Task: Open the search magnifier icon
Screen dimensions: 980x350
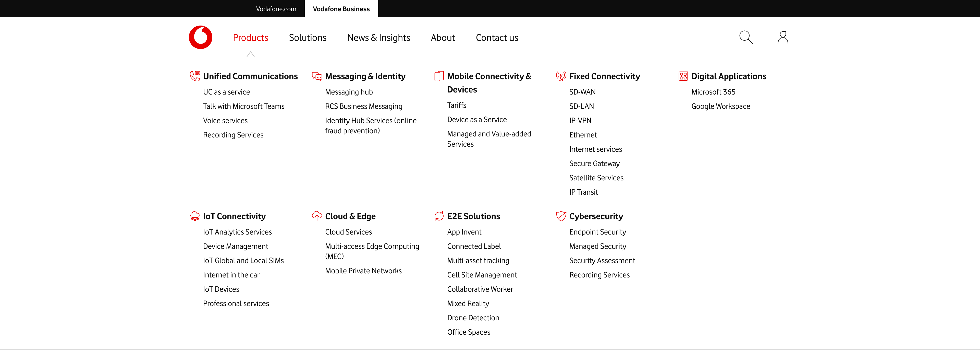Action: [745, 37]
